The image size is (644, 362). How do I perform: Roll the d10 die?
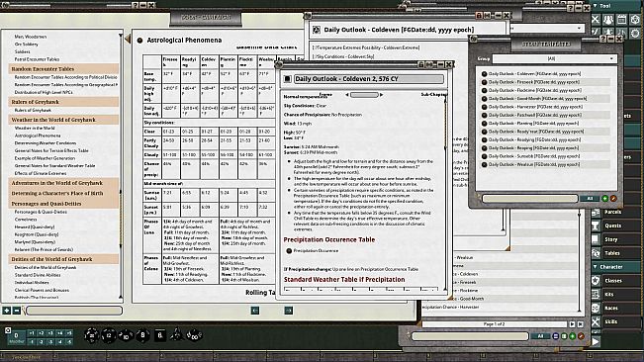(x=126, y=335)
